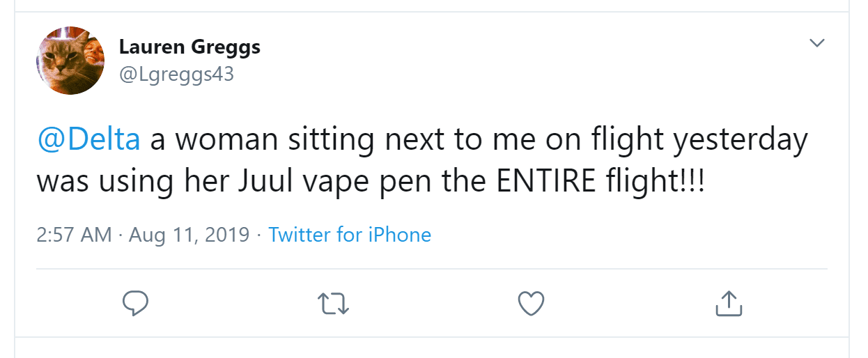The width and height of the screenshot is (868, 358).
Task: Reply to Lauren Greggs' tweet
Action: [x=135, y=303]
